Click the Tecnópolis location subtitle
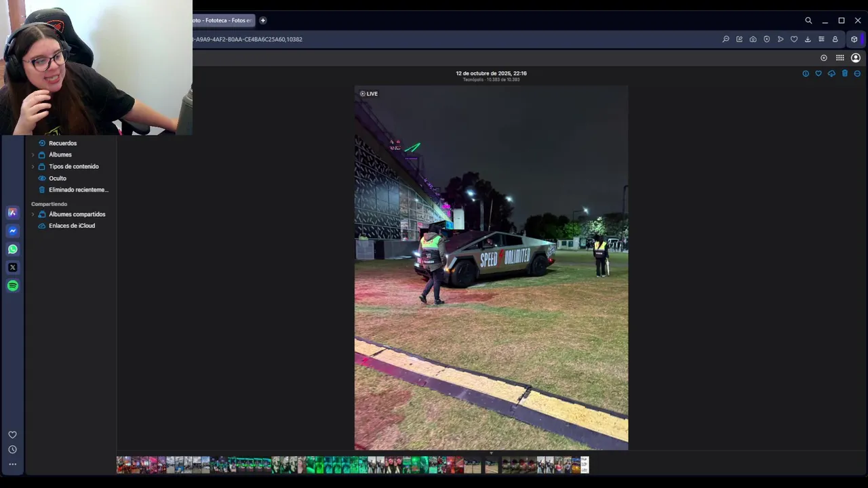Image resolution: width=868 pixels, height=488 pixels. [491, 80]
